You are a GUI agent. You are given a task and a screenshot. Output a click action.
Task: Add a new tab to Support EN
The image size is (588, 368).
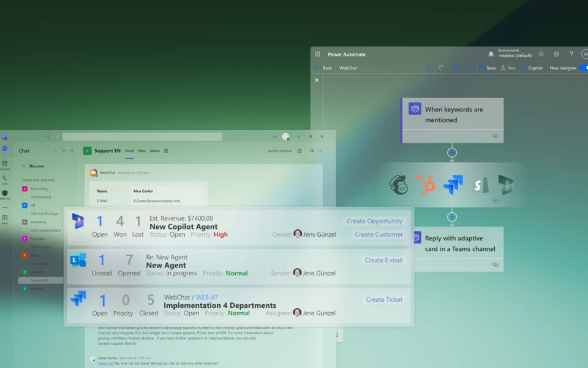166,151
